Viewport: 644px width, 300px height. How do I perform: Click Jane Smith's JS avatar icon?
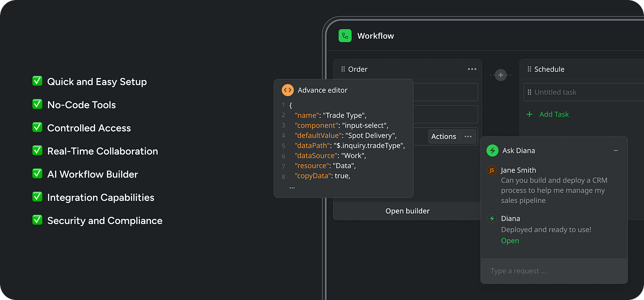492,170
